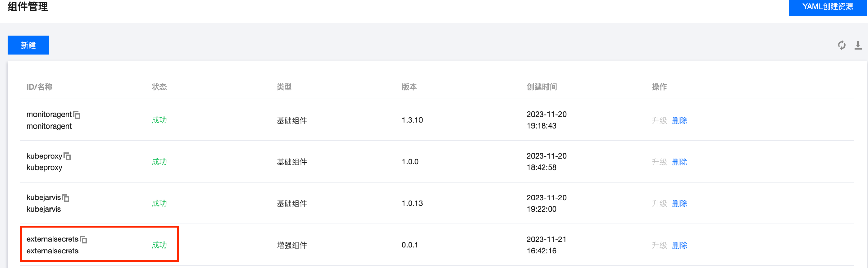Click the 状态 column header

[159, 87]
